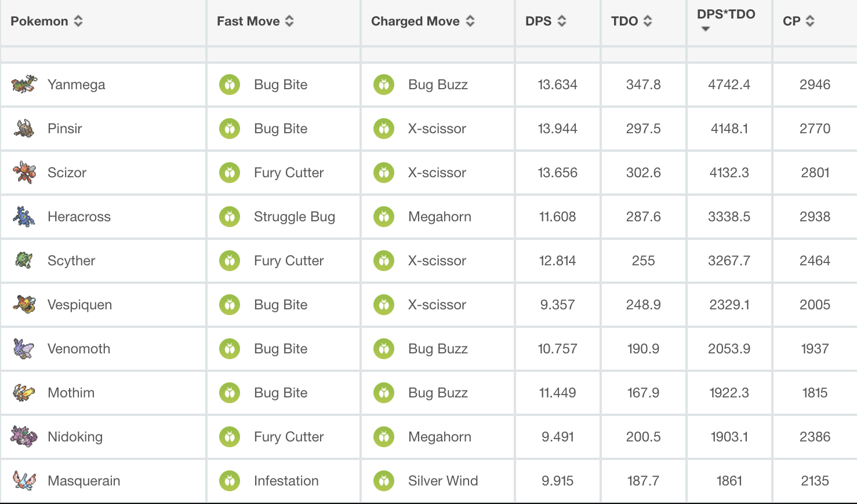Click Bug type icon beside Megahorn for Heracross
The image size is (857, 504).
click(384, 217)
